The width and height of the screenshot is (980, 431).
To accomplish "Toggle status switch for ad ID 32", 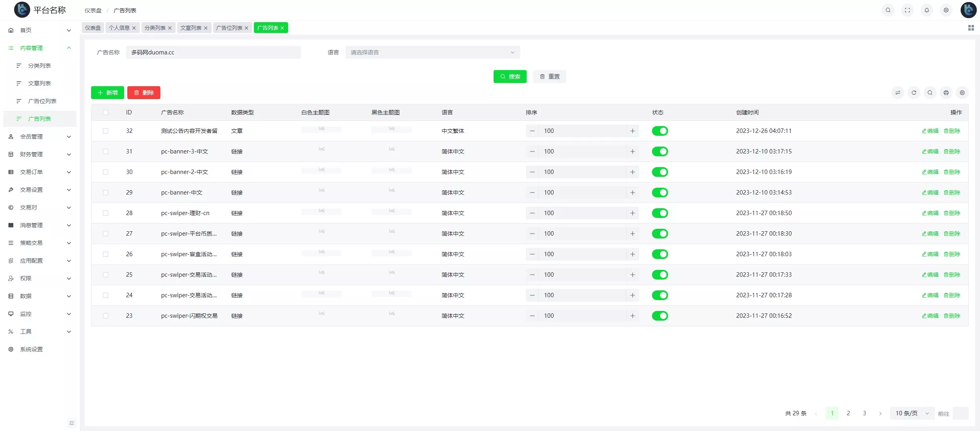I will pos(660,131).
